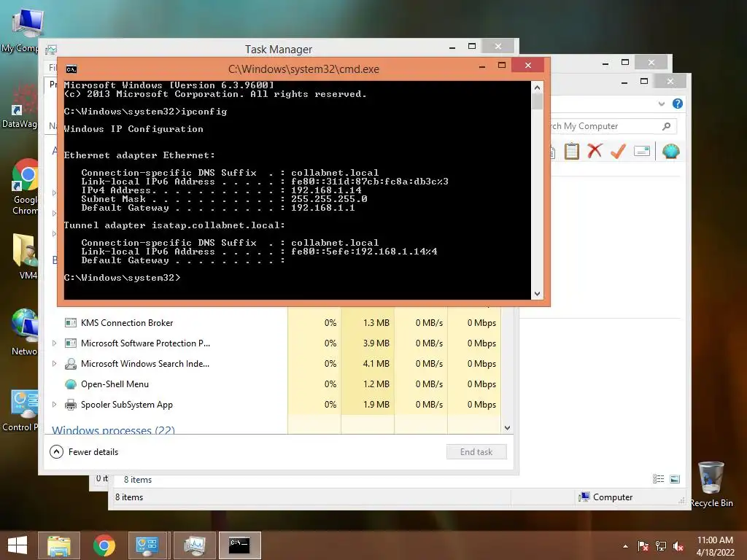747x560 pixels.
Task: Open File Explorer from the taskbar
Action: [x=59, y=545]
